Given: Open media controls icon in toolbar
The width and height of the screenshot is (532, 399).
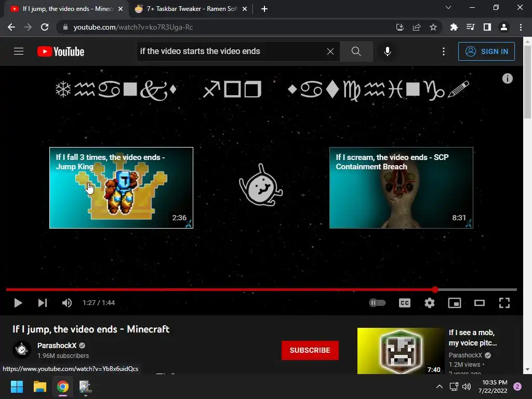Looking at the screenshot, I should coord(470,27).
